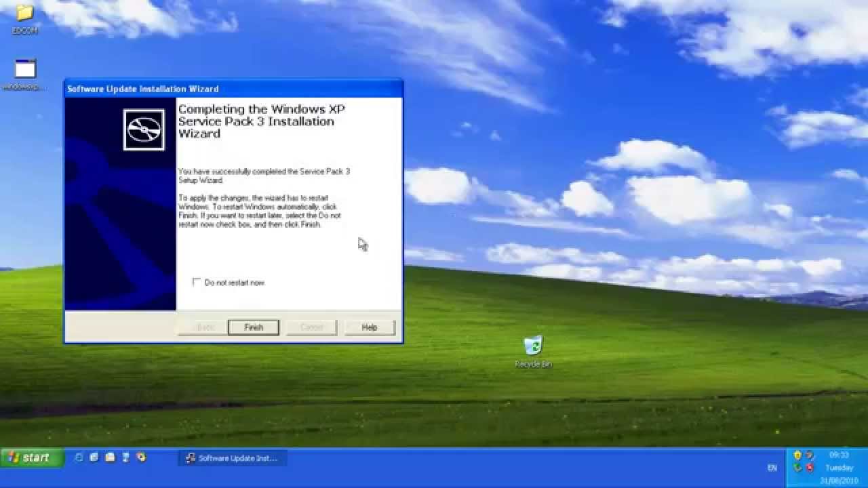Click the Help button in the wizard

[370, 327]
